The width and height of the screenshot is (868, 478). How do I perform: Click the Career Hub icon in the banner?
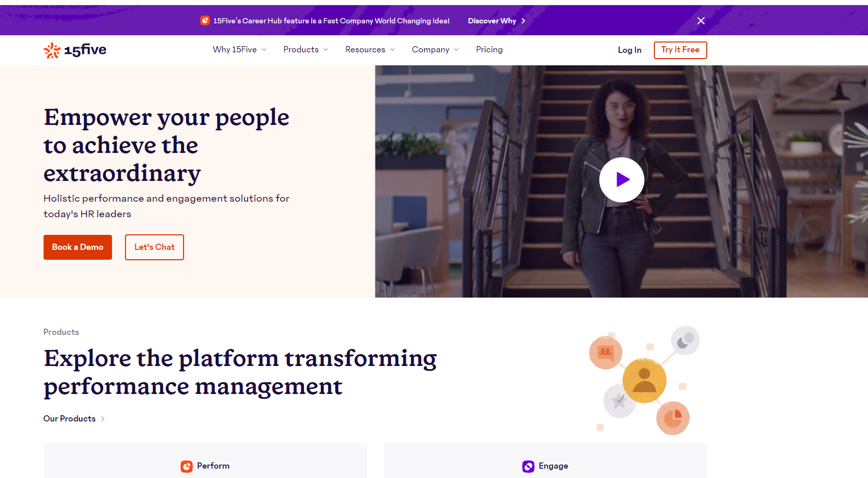click(205, 21)
